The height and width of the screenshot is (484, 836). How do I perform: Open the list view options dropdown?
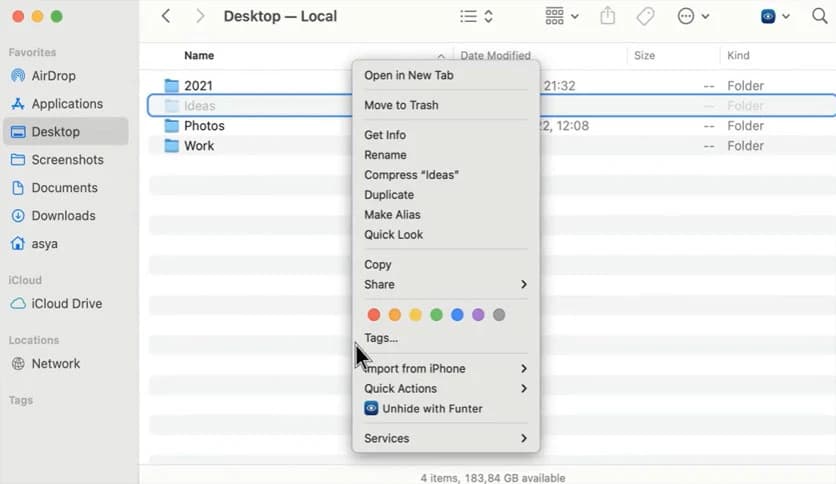476,16
